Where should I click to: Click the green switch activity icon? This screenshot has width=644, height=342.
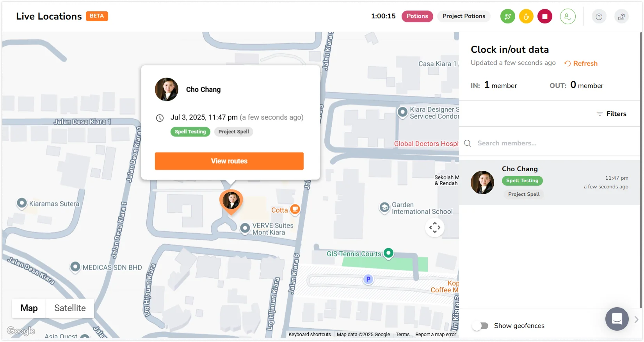[x=507, y=16]
